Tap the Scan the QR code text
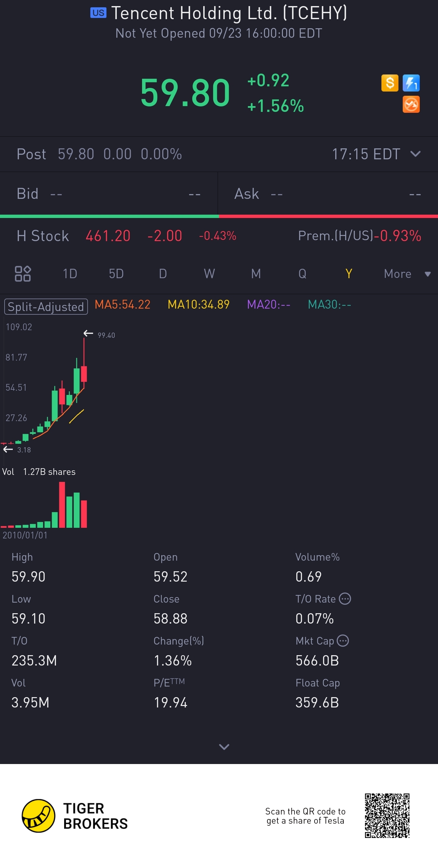Image resolution: width=438 pixels, height=868 pixels. tap(305, 816)
